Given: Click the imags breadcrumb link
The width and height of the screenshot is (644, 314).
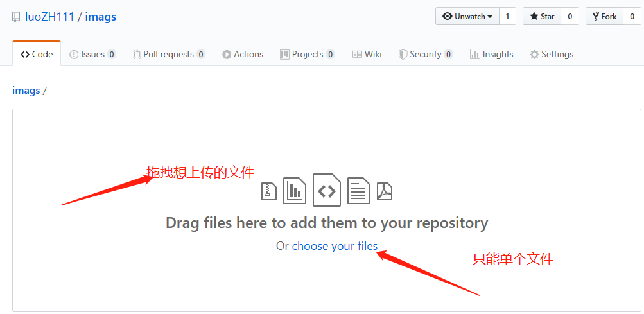Looking at the screenshot, I should [x=26, y=91].
